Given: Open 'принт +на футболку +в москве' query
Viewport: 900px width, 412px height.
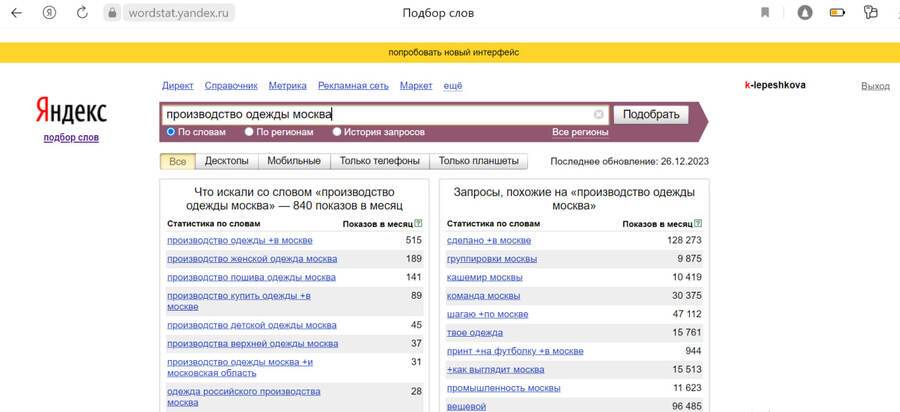Looking at the screenshot, I should [x=515, y=351].
